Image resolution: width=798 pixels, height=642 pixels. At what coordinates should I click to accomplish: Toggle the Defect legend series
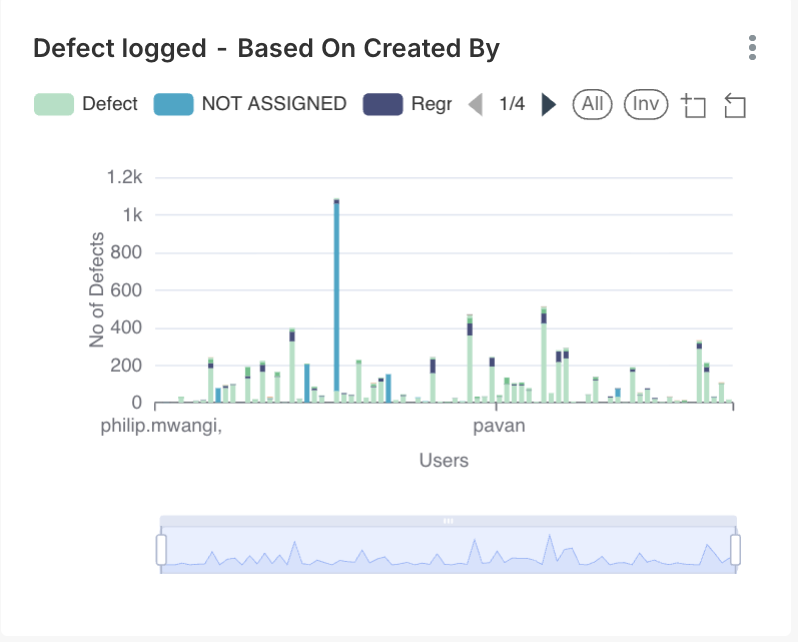[86, 104]
